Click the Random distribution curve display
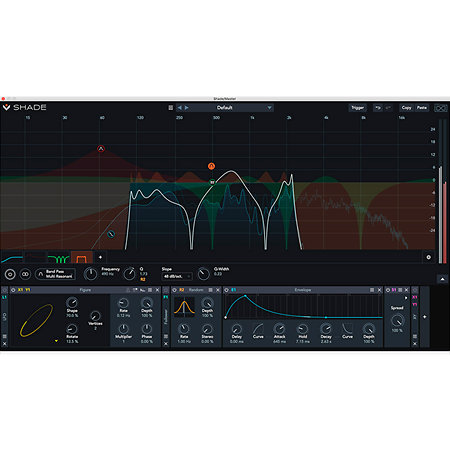This screenshot has height=450, width=450. (184, 307)
